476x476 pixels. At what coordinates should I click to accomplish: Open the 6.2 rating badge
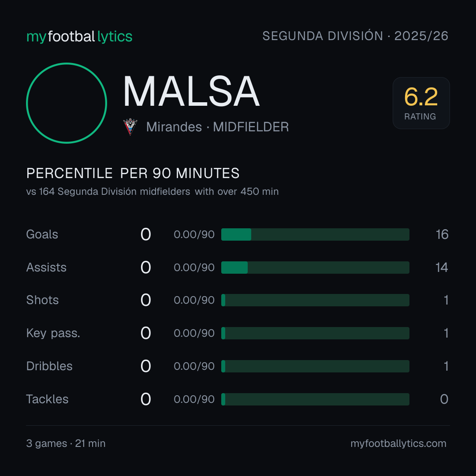[x=421, y=103]
